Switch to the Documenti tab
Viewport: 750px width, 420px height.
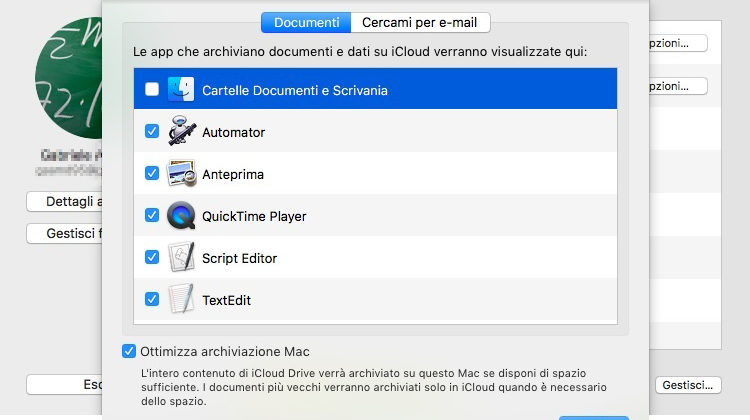coord(306,22)
